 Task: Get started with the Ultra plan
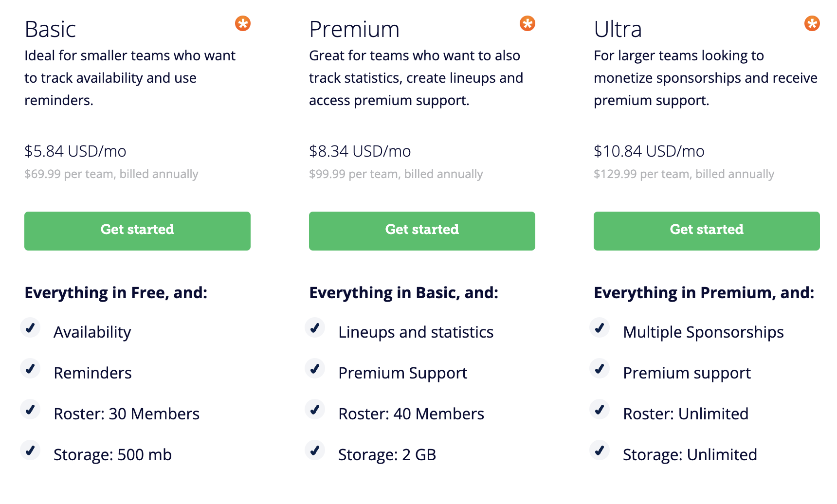(x=707, y=231)
